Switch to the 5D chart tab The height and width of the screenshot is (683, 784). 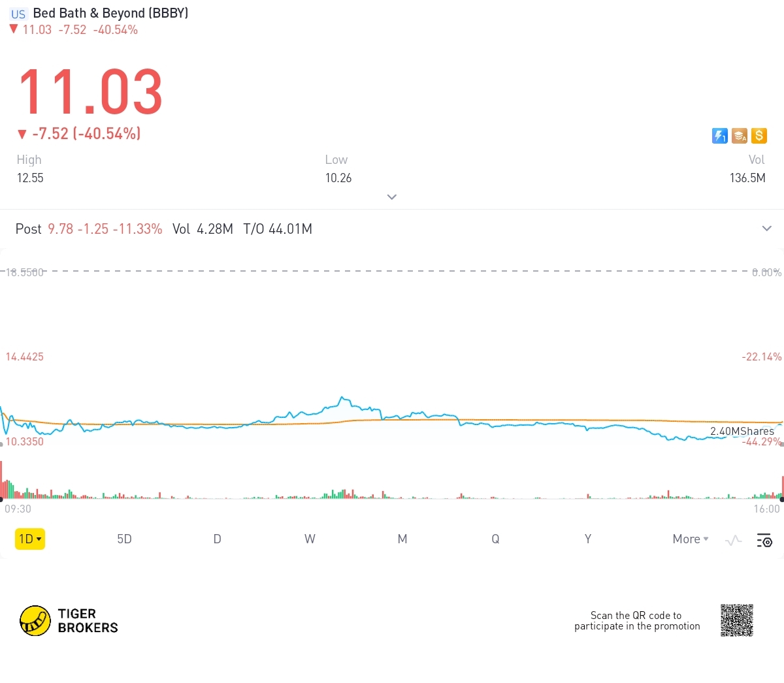[124, 539]
